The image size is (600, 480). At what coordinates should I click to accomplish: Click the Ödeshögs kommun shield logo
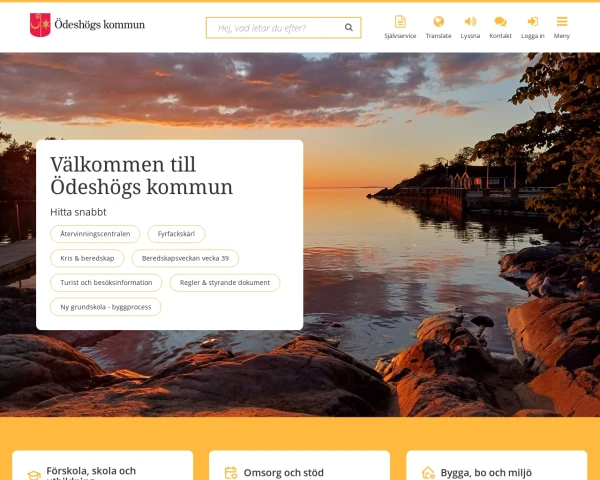click(40, 25)
